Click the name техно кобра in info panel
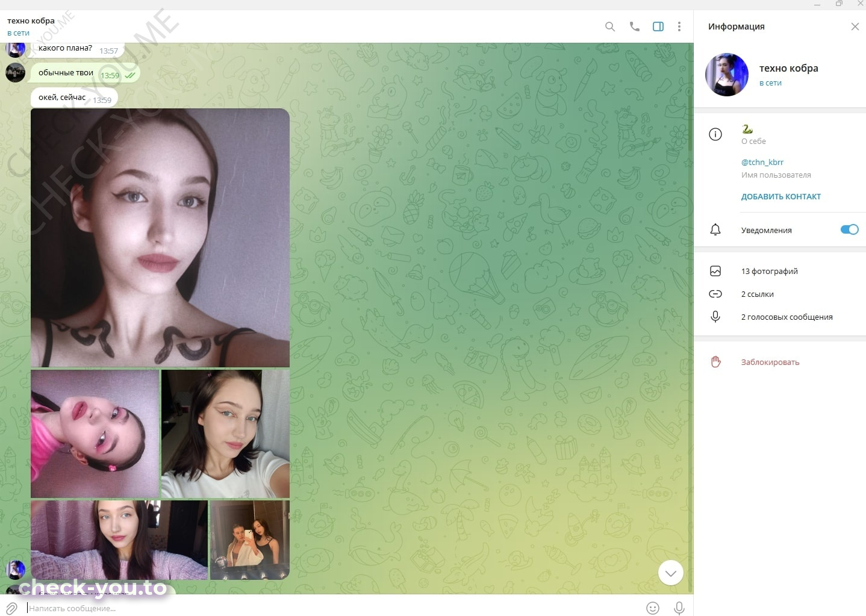This screenshot has width=866, height=616. click(x=788, y=68)
